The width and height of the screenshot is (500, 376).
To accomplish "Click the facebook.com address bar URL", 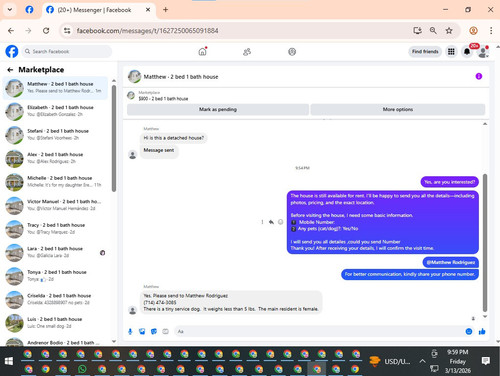I will tap(147, 31).
